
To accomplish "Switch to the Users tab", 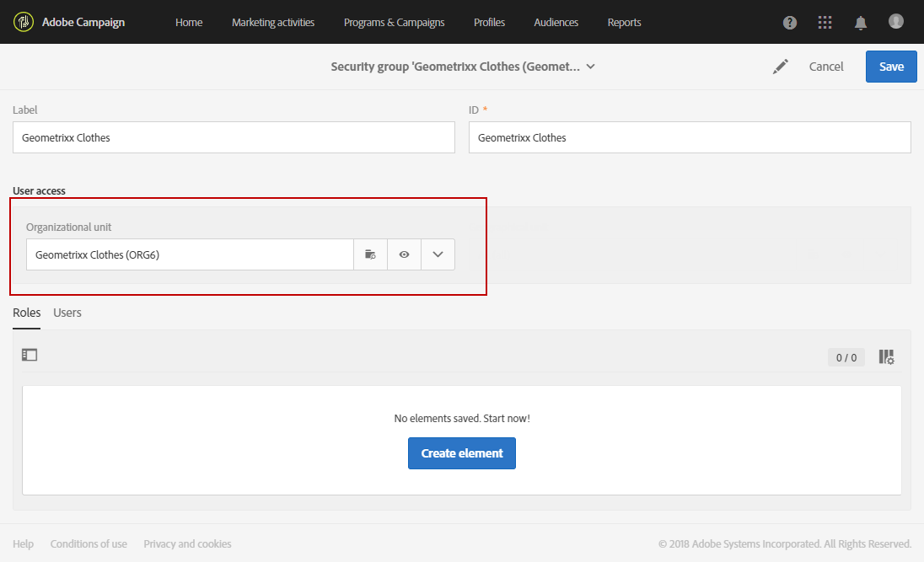I will point(67,313).
